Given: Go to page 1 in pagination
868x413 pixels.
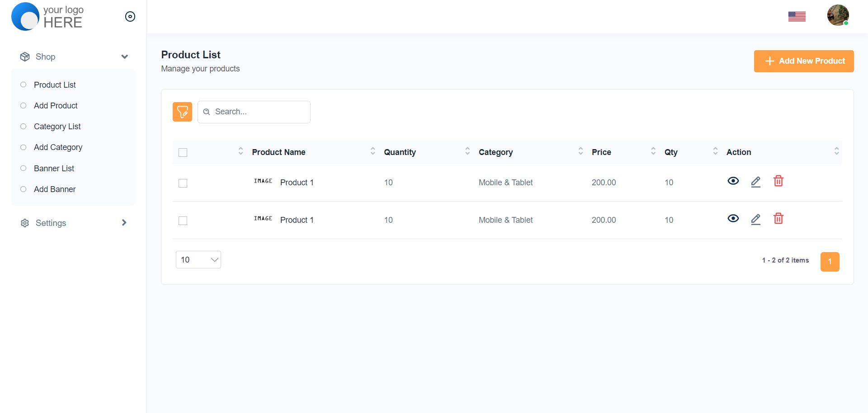Looking at the screenshot, I should tap(830, 262).
